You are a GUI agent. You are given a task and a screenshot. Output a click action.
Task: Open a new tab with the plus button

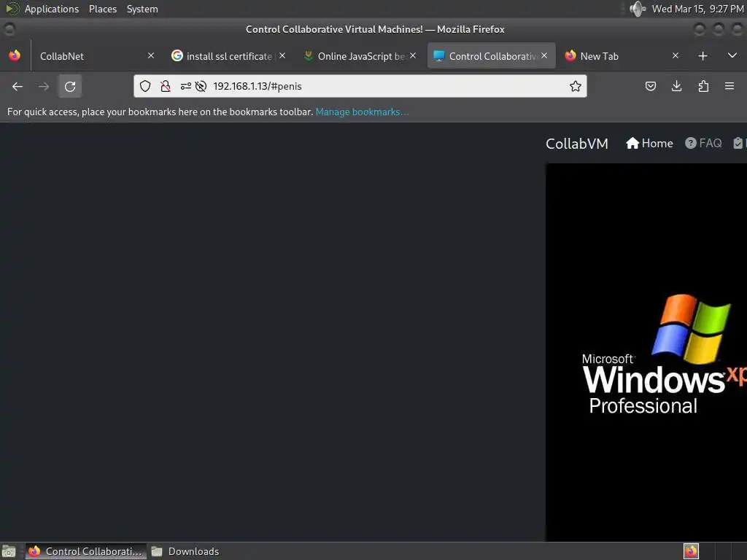pyautogui.click(x=703, y=56)
